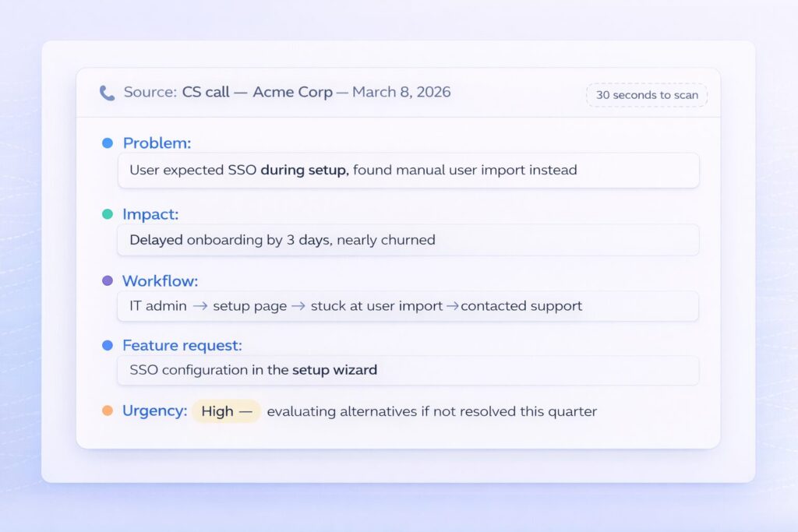Click the phone icon beside Source
798x532 pixels.
coord(107,93)
